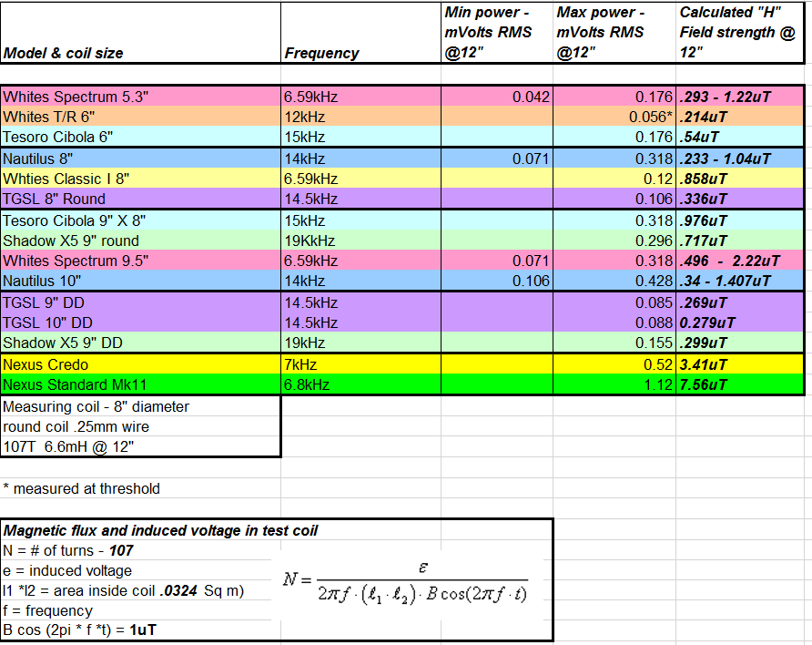This screenshot has width=812, height=645.
Task: Click field strength '.54uT'
Action: point(740,138)
